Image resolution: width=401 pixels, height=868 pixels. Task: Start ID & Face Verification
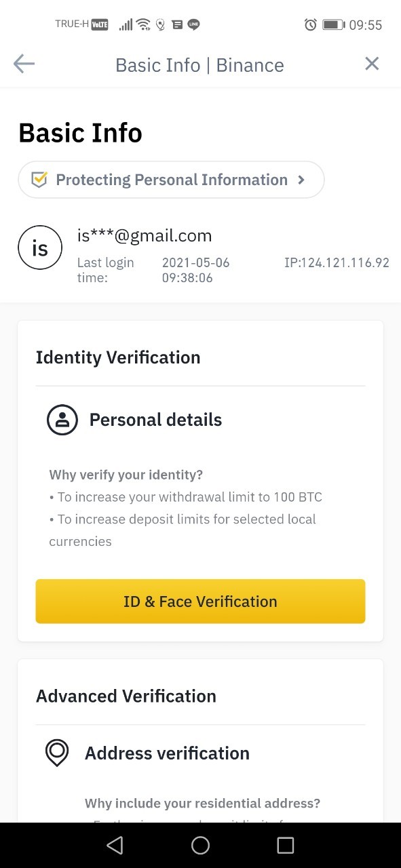coord(200,601)
